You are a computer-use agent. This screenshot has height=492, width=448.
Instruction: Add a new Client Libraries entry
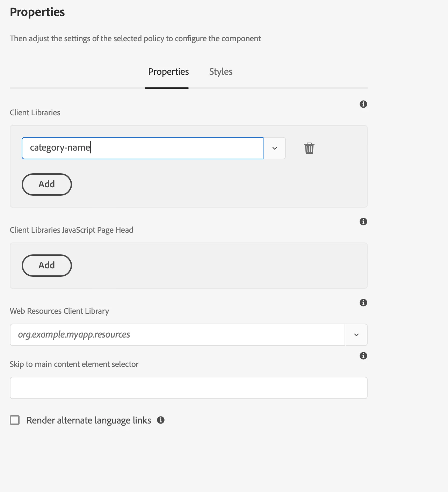coord(47,184)
